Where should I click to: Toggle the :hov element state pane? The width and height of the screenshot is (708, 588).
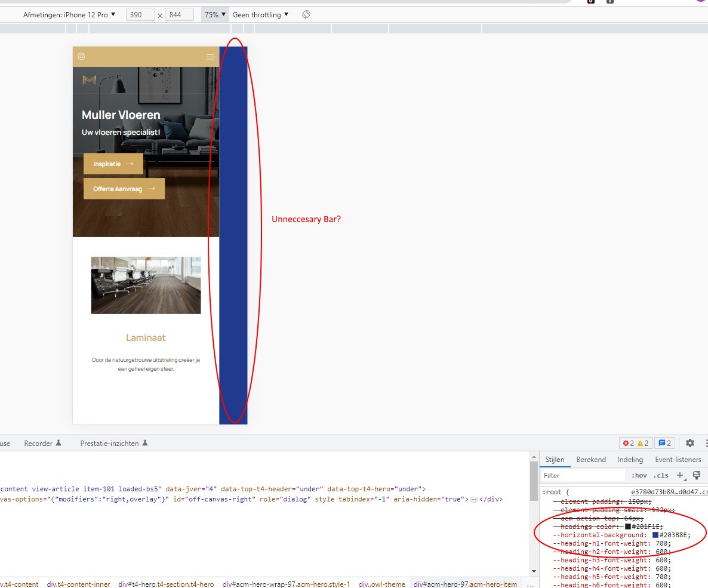pos(639,475)
